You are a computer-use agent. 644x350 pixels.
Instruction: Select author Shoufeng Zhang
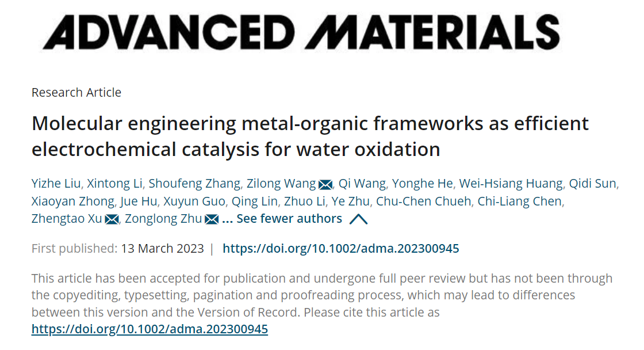pos(194,184)
